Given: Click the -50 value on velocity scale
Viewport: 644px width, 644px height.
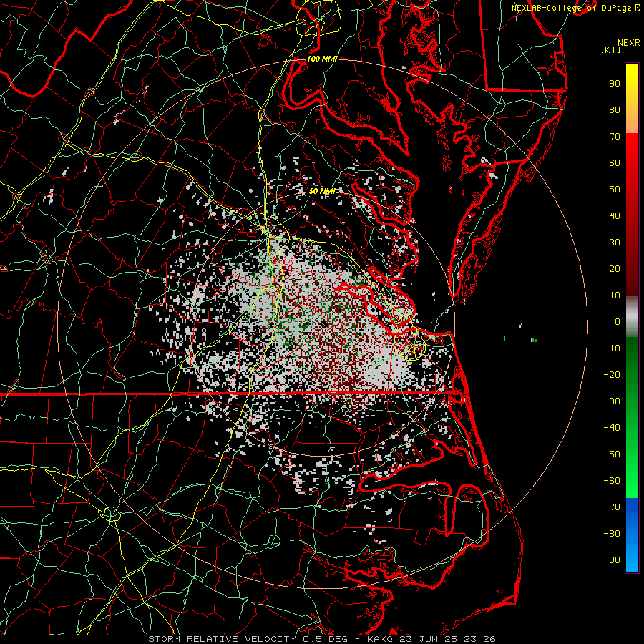Looking at the screenshot, I should point(612,454).
